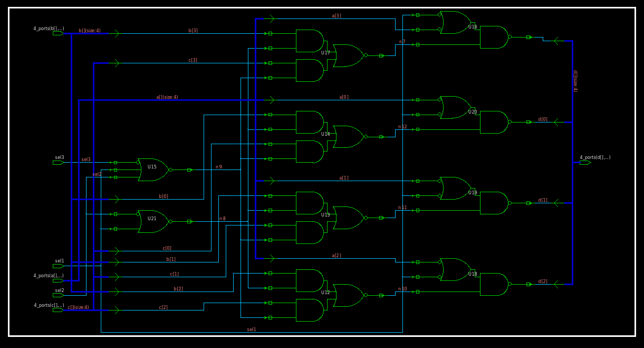Click the n 9 net label

(218, 166)
